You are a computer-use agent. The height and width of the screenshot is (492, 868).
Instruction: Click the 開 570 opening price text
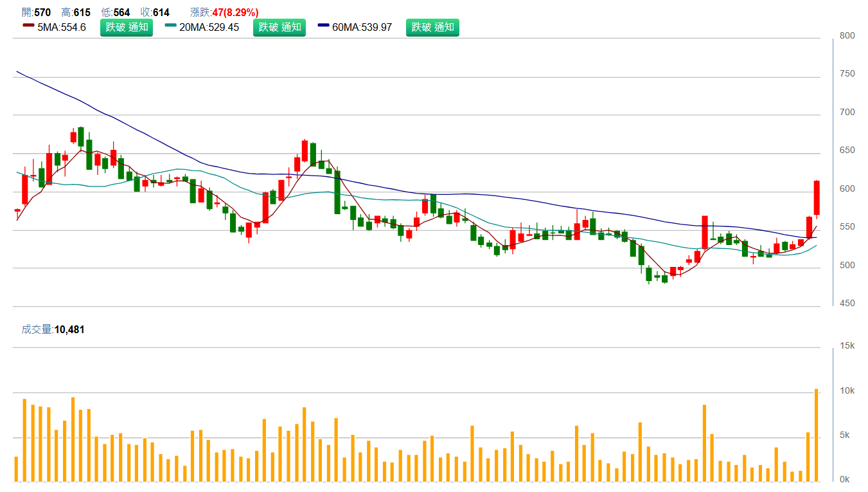coord(36,12)
